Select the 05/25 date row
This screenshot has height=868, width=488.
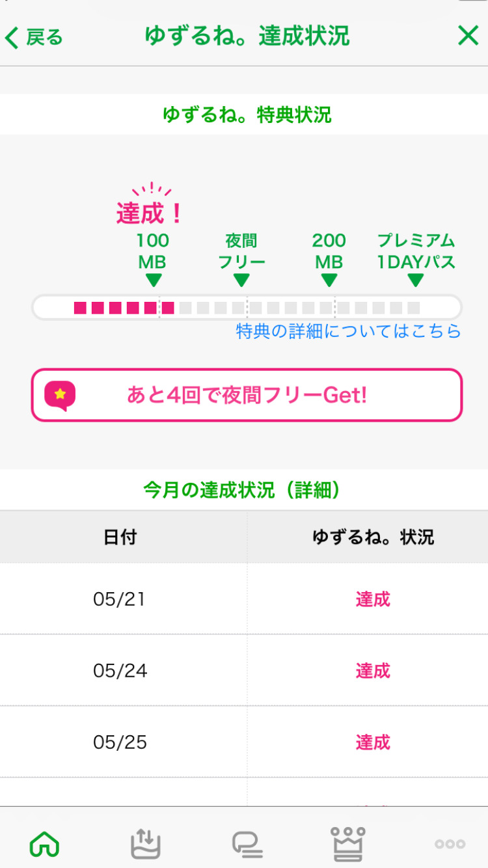[x=120, y=742]
